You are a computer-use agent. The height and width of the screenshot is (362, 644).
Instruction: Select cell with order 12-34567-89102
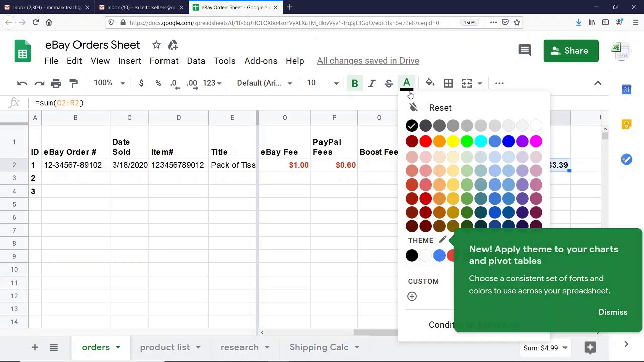click(x=75, y=165)
